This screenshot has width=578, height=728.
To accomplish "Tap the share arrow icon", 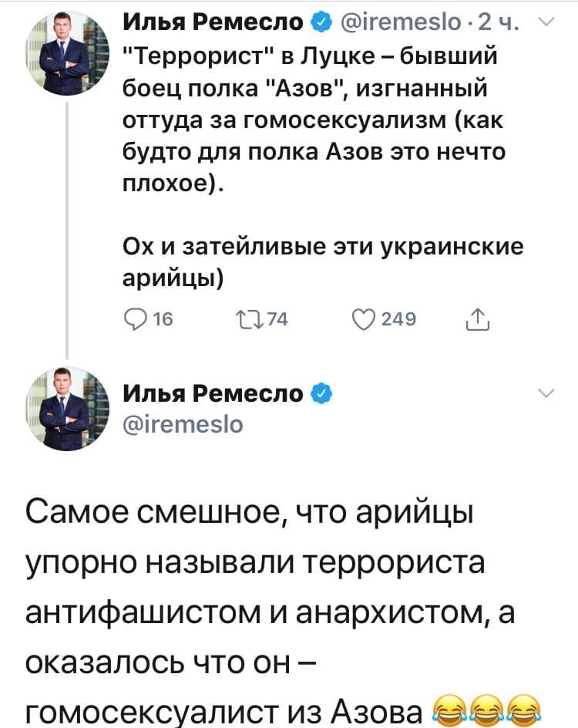I will point(479,320).
